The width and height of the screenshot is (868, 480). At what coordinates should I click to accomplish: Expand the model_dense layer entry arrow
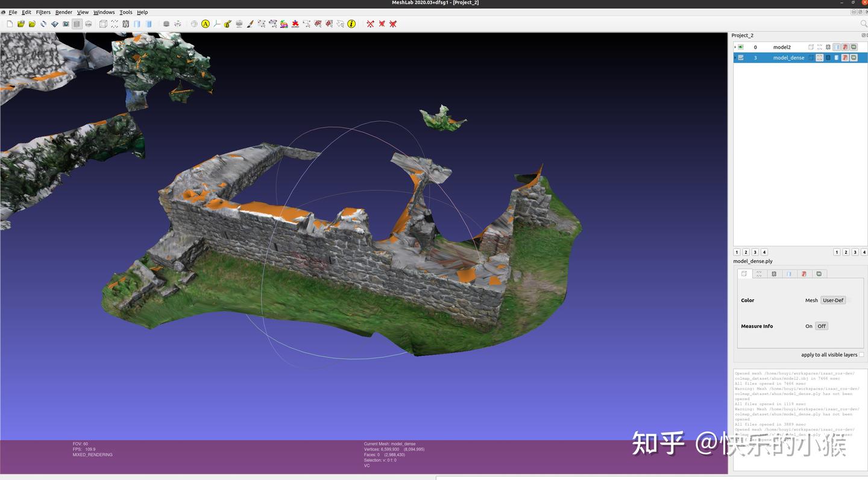(735, 57)
